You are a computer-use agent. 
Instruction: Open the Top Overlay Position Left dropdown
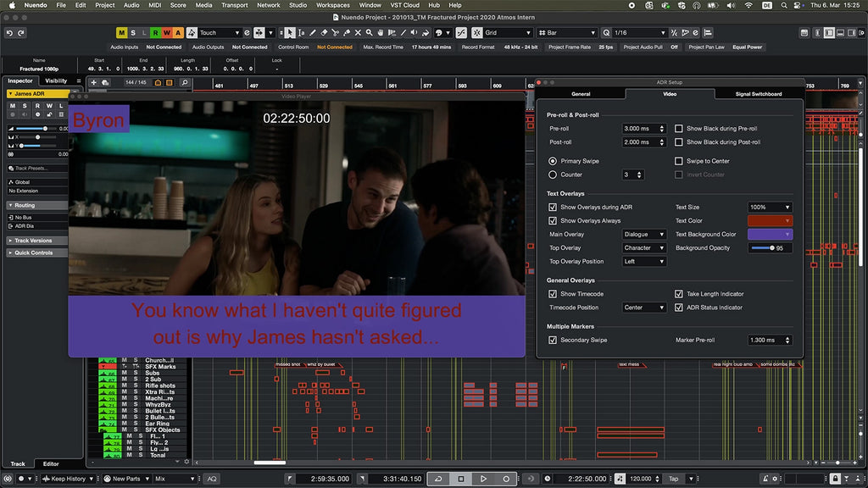click(x=644, y=262)
